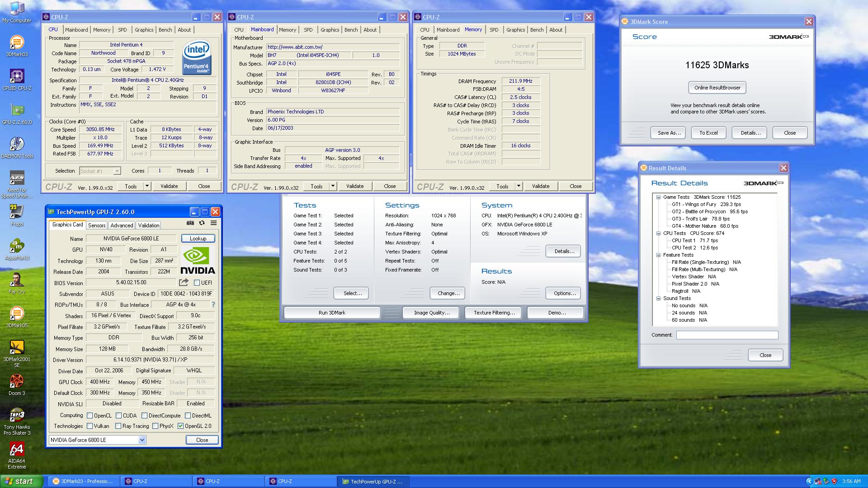The image size is (868, 488).
Task: Open 3DMark03 desktop shortcut
Action: point(17,46)
